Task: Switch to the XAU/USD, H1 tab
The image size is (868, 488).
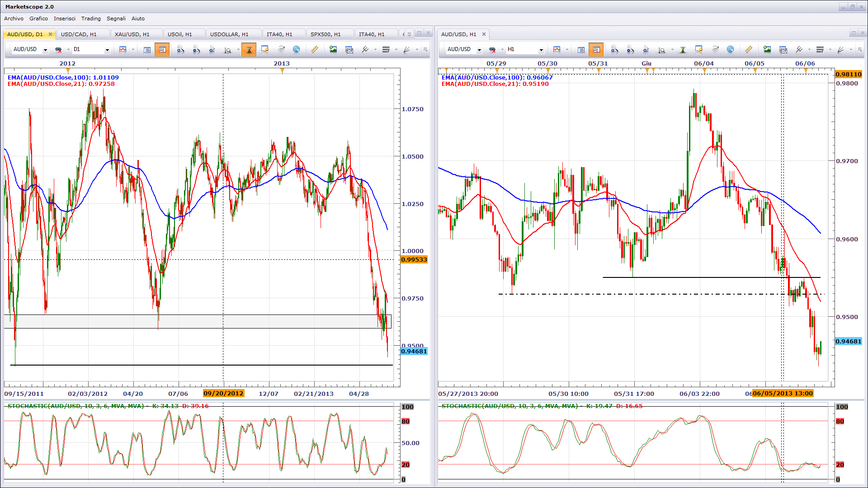Action: 132,34
